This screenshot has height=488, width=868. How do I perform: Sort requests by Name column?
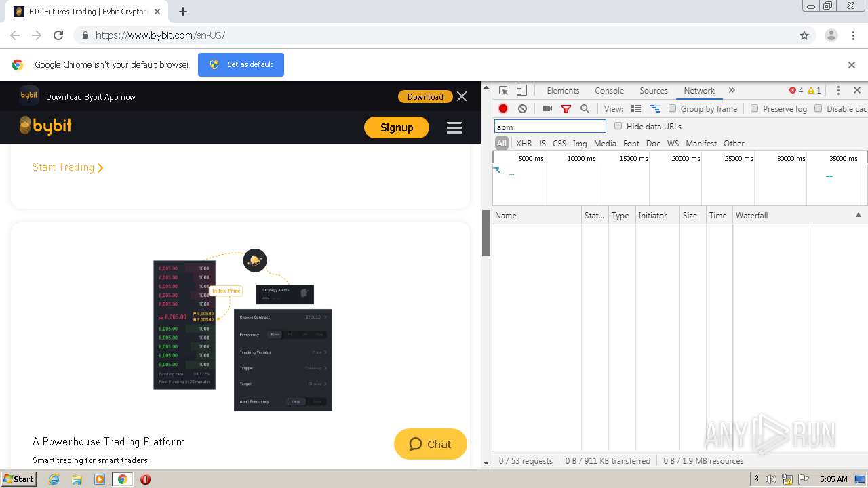[x=536, y=215]
